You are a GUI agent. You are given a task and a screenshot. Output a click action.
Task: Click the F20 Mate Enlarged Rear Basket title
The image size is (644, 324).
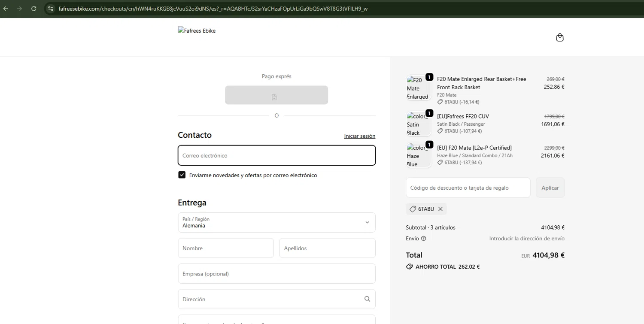(482, 83)
